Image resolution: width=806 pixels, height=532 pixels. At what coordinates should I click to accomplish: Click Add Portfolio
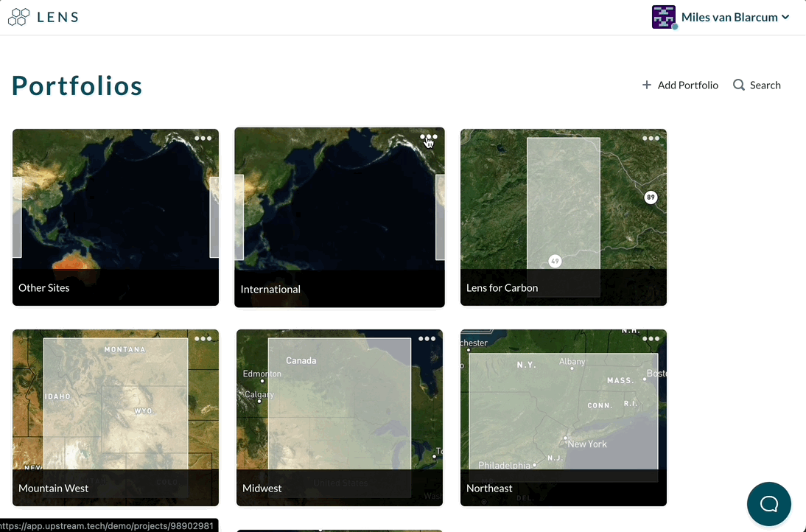[680, 85]
